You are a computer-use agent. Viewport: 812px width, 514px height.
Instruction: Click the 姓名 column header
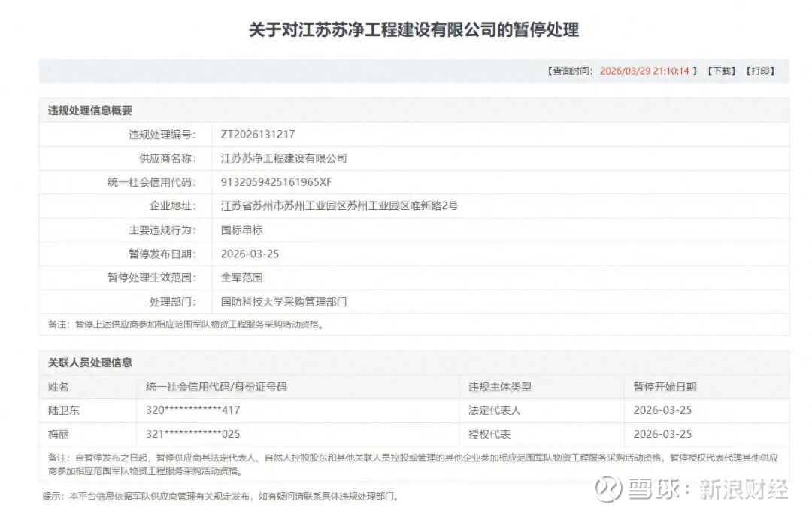coord(59,387)
